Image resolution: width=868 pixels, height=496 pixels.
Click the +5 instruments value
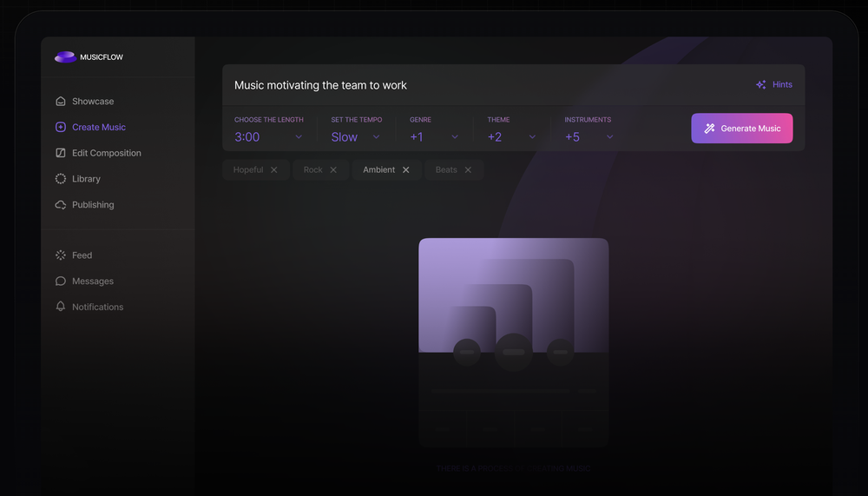572,137
